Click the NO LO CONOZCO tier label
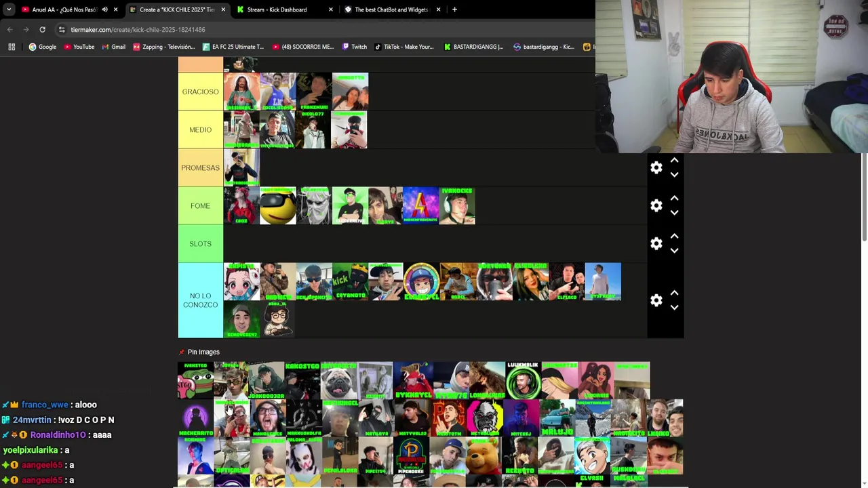The height and width of the screenshot is (488, 868). tap(200, 300)
